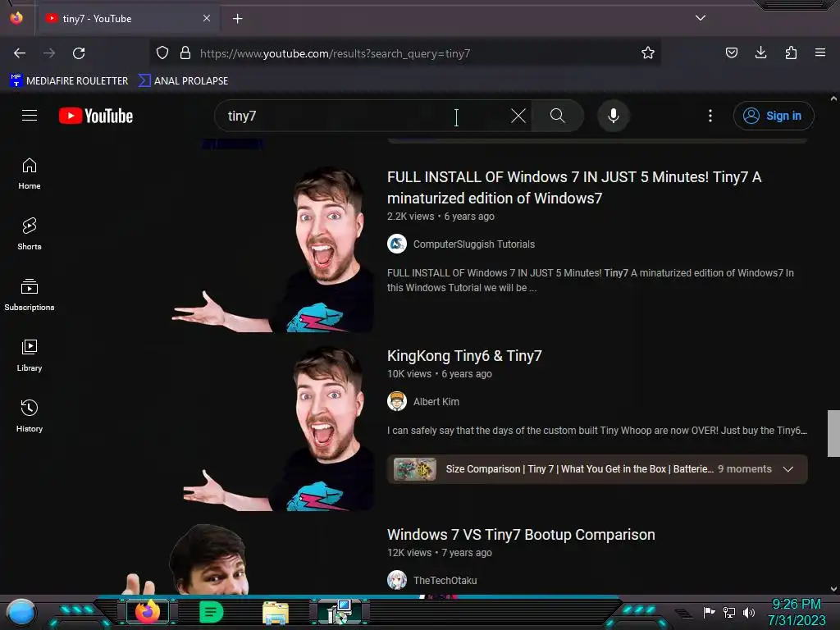Click the Sign in button
840x630 pixels.
(774, 116)
